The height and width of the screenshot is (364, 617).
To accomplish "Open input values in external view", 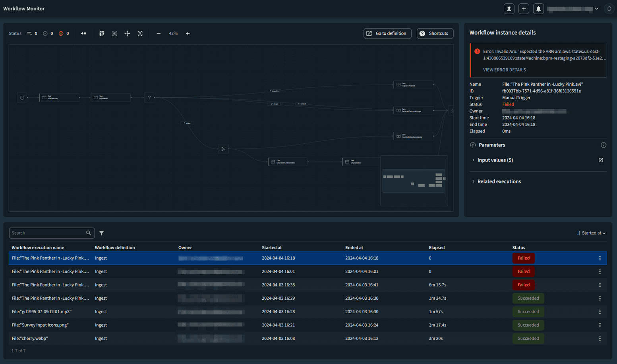I will click(601, 160).
